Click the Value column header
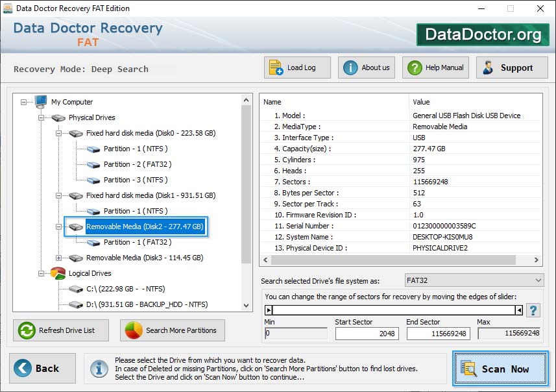This screenshot has height=392, width=556. [476, 102]
